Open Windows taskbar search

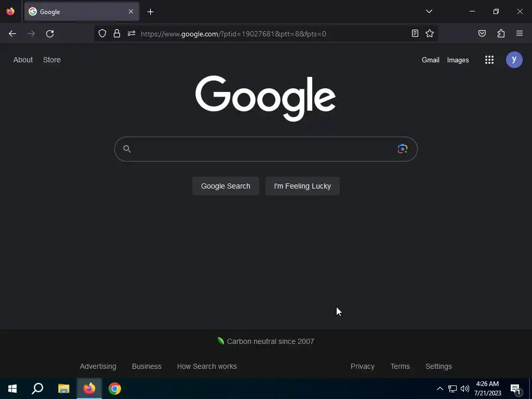pos(37,389)
